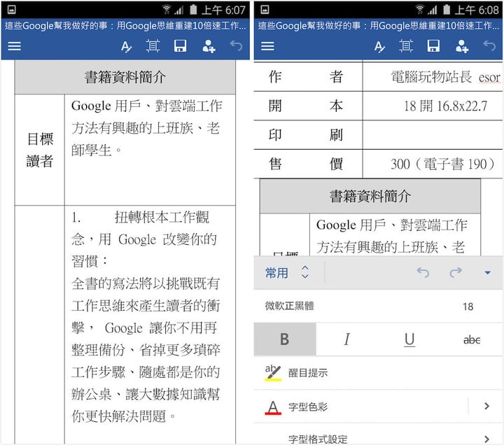The image size is (504, 445).
Task: Tap the Google 用戶 text in right screen
Action: [392, 236]
